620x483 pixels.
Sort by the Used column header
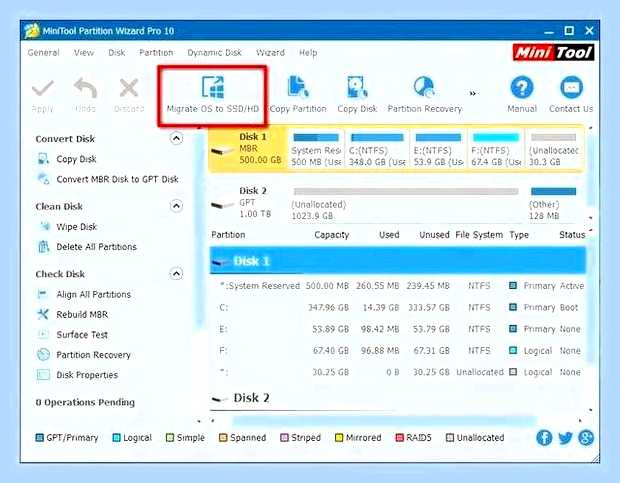point(389,235)
